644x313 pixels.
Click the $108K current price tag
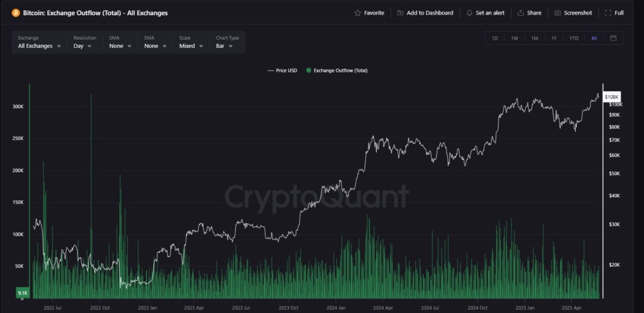pyautogui.click(x=611, y=97)
